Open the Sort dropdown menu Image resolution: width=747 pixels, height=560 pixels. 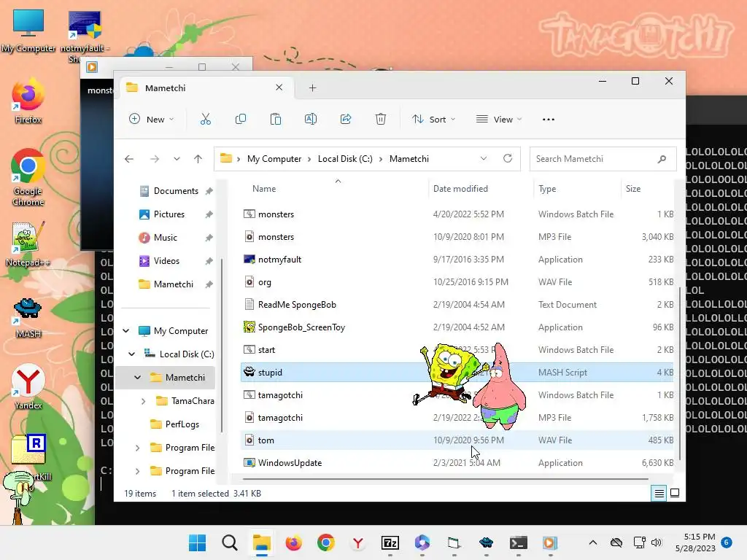pos(434,119)
